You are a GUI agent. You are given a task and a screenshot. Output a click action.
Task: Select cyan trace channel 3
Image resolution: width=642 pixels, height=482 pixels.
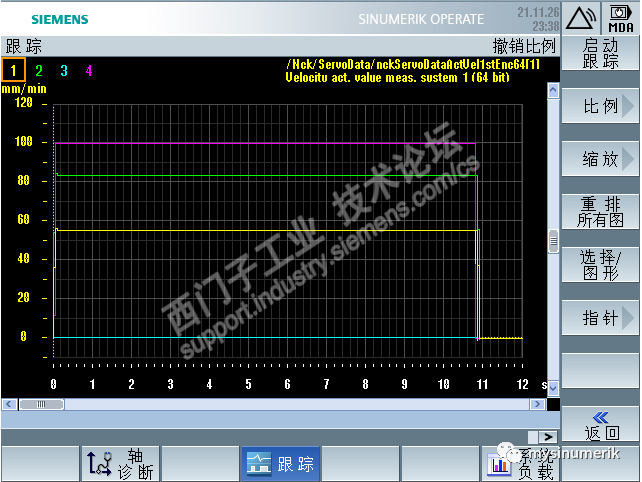[64, 70]
